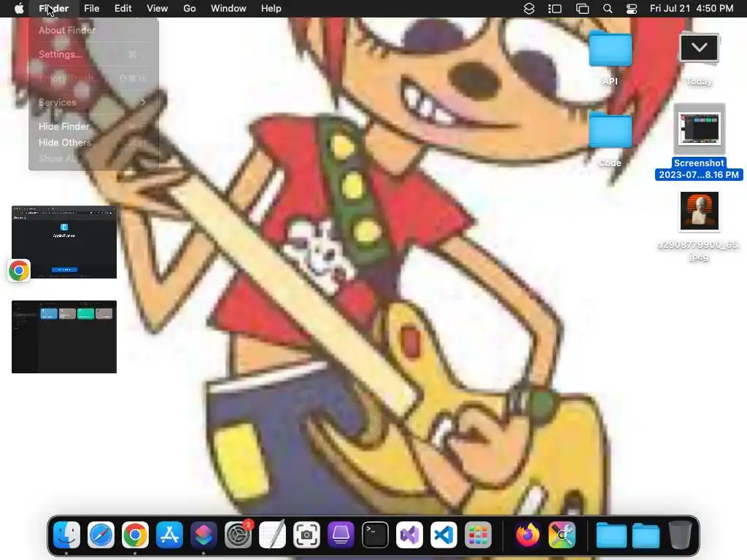Select the a2908779900 jpeg image on desktop
The width and height of the screenshot is (747, 560).
[699, 211]
